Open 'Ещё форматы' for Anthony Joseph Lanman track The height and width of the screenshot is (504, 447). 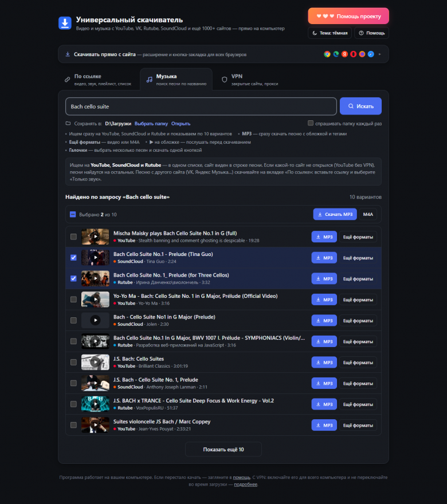pyautogui.click(x=358, y=383)
